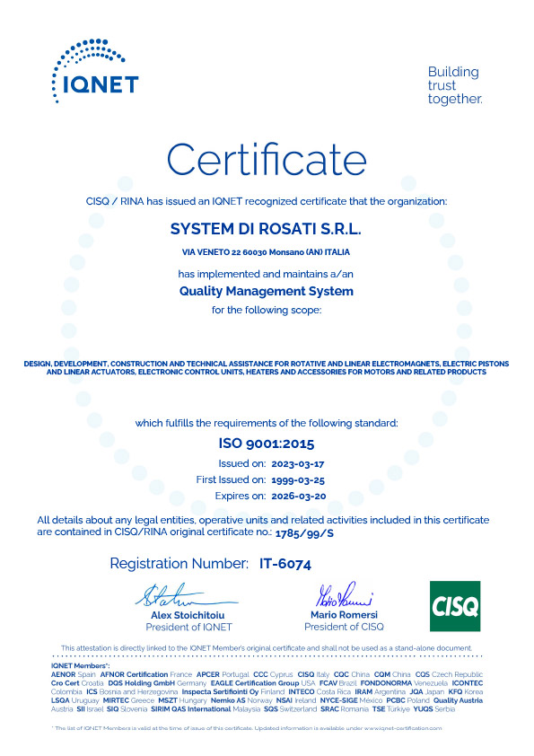
Task: Select registration value 'IT-6074'
Action: 285,564
